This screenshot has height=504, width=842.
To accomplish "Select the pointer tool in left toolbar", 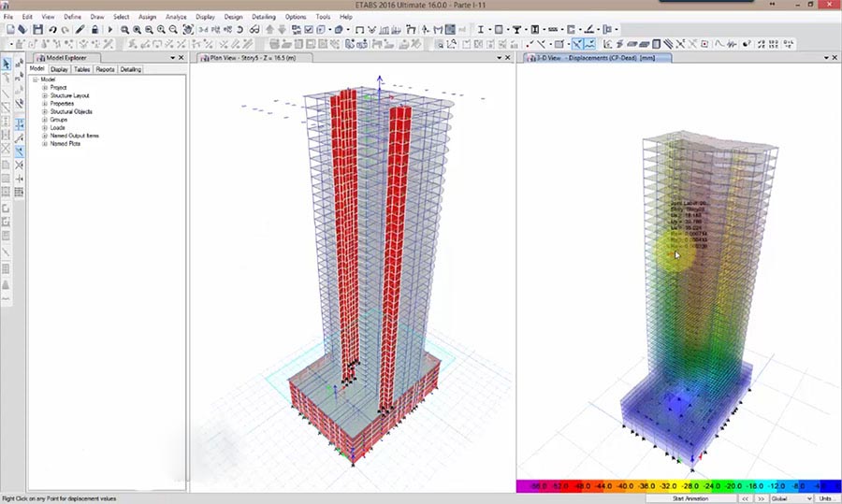I will [6, 64].
